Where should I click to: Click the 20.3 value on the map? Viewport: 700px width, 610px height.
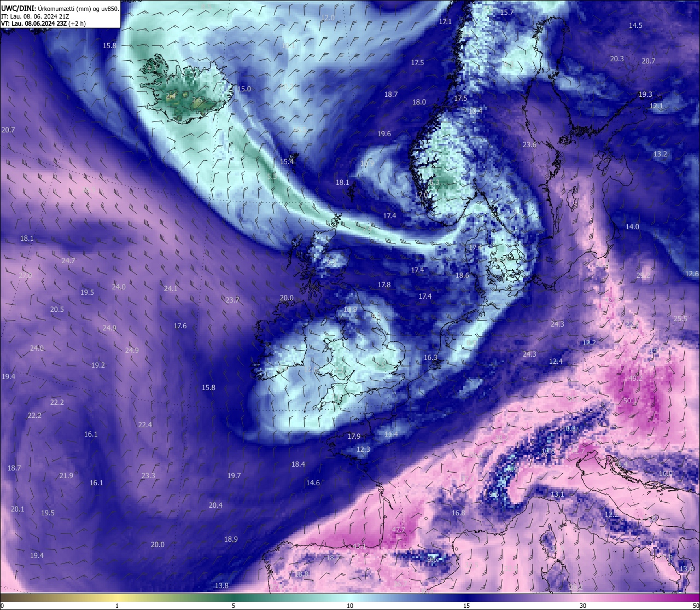click(x=617, y=59)
